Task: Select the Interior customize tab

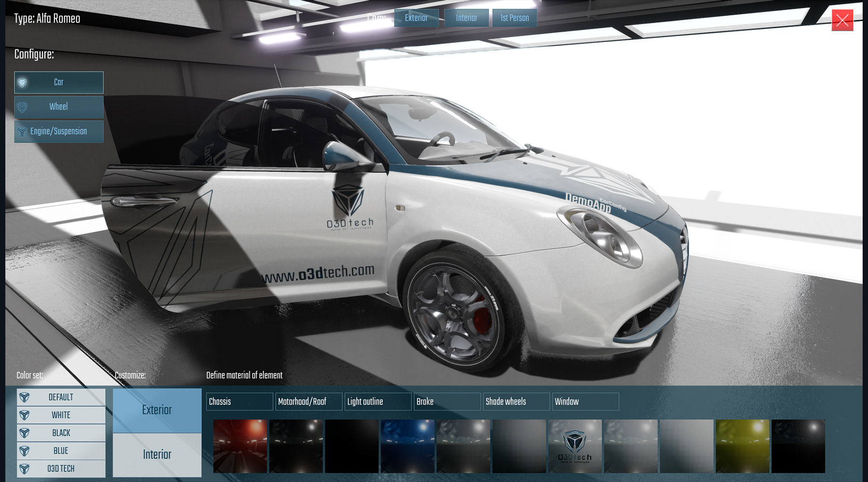Action: (157, 455)
